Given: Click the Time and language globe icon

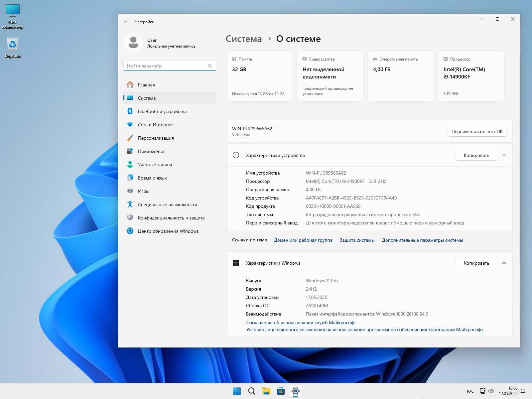Looking at the screenshot, I should 130,178.
